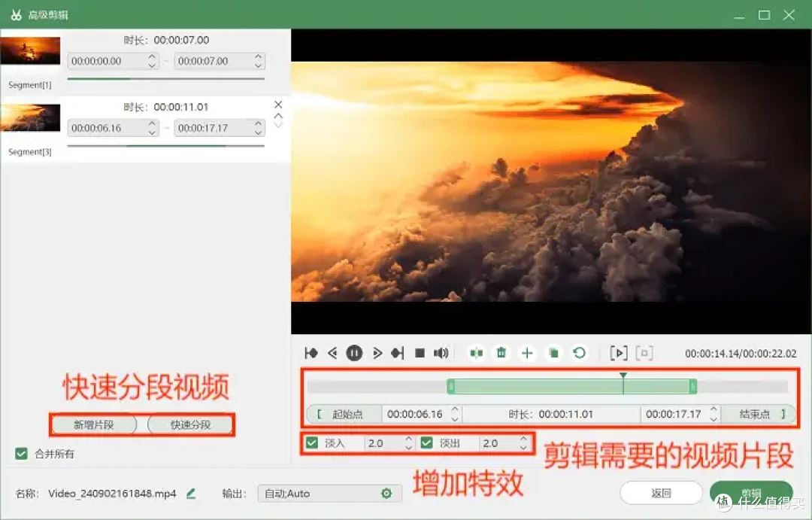The image size is (812, 520).
Task: Decrease the timeline end point time
Action: (x=714, y=418)
